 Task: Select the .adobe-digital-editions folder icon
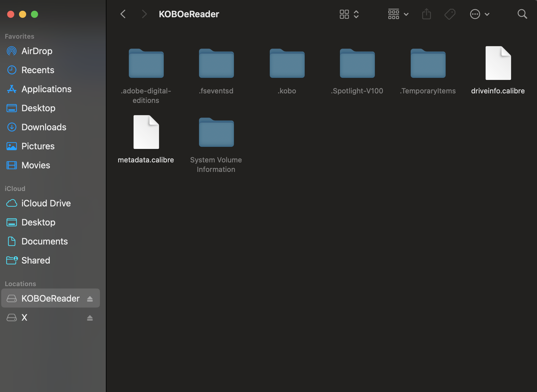(x=146, y=63)
